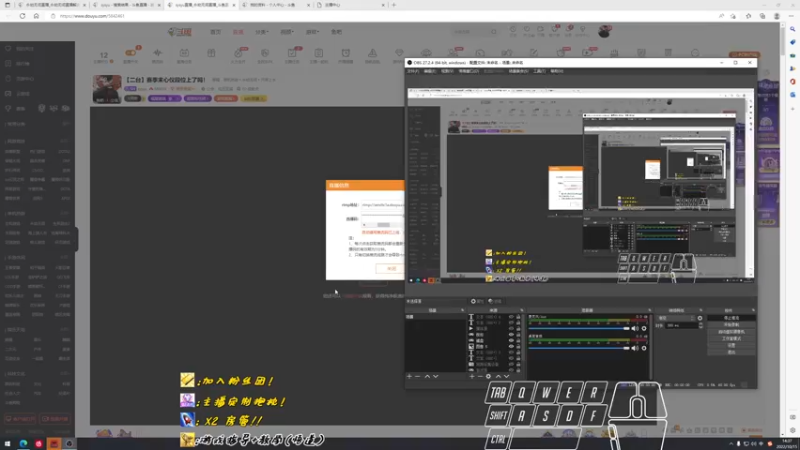
Task: Open settings gear for 麦克风/Aux mixer track
Action: (644, 329)
